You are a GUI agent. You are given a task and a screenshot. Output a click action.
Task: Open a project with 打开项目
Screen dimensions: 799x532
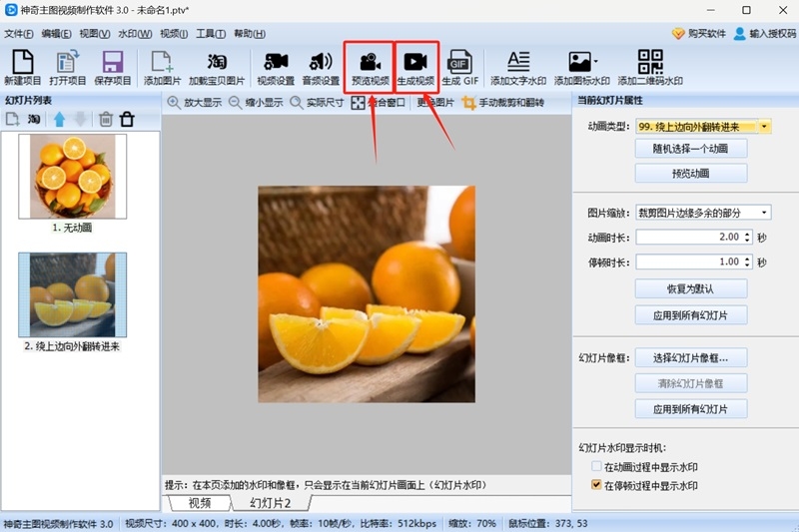pos(67,67)
